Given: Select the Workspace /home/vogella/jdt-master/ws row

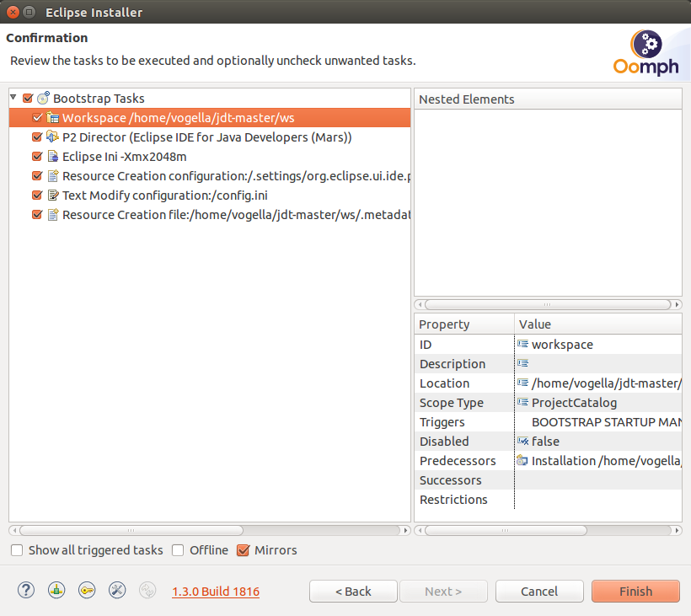Looking at the screenshot, I should pos(210,118).
